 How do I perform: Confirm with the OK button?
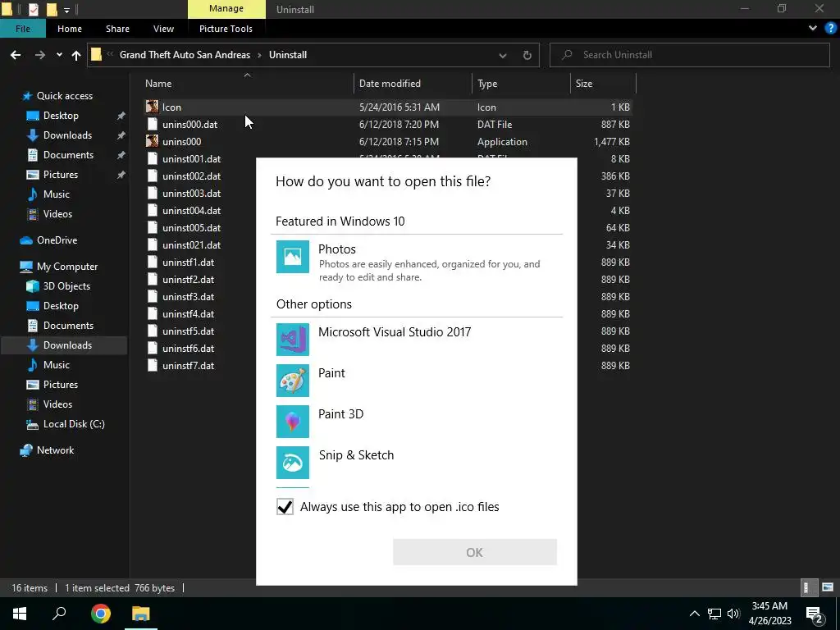[x=475, y=552]
